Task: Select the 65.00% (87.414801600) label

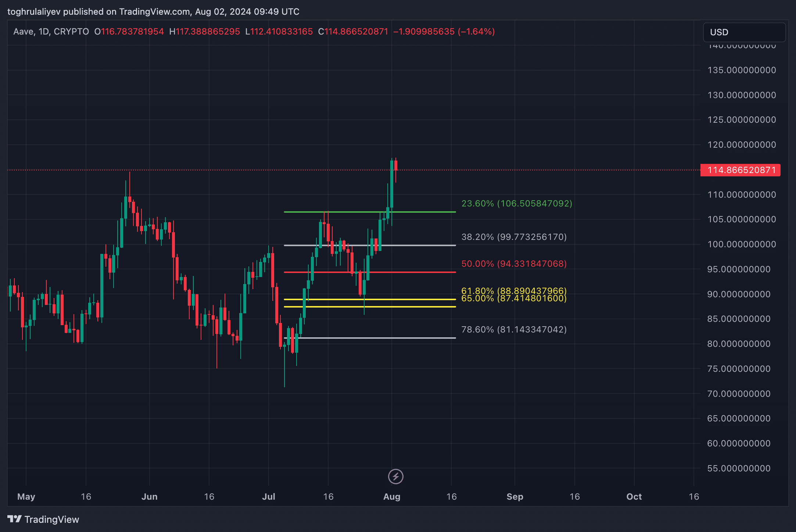Action: (514, 299)
